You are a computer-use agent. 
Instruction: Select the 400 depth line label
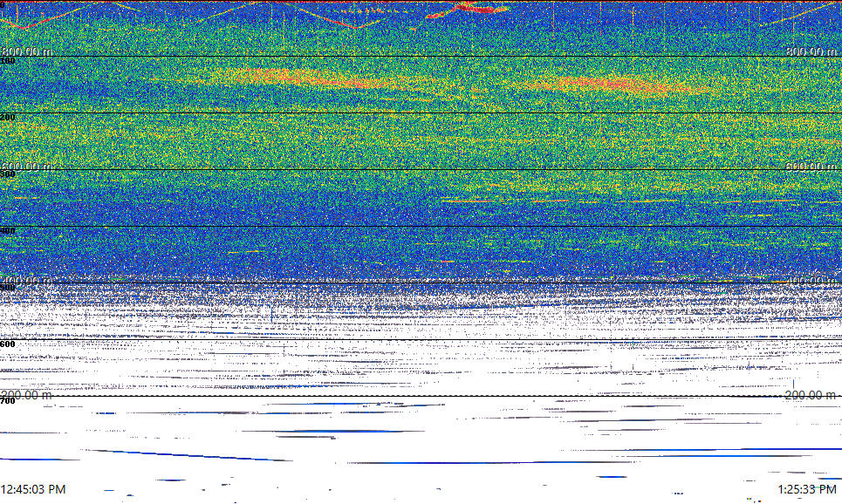pyautogui.click(x=8, y=231)
